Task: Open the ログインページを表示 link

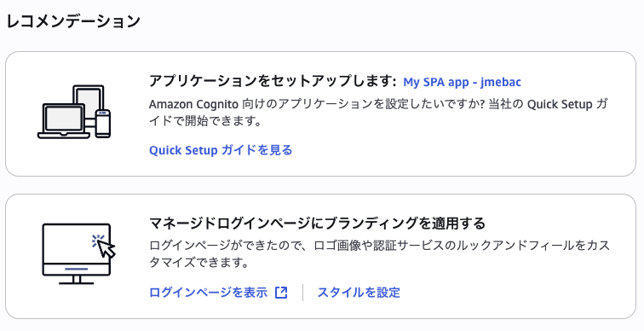Action: 208,293
